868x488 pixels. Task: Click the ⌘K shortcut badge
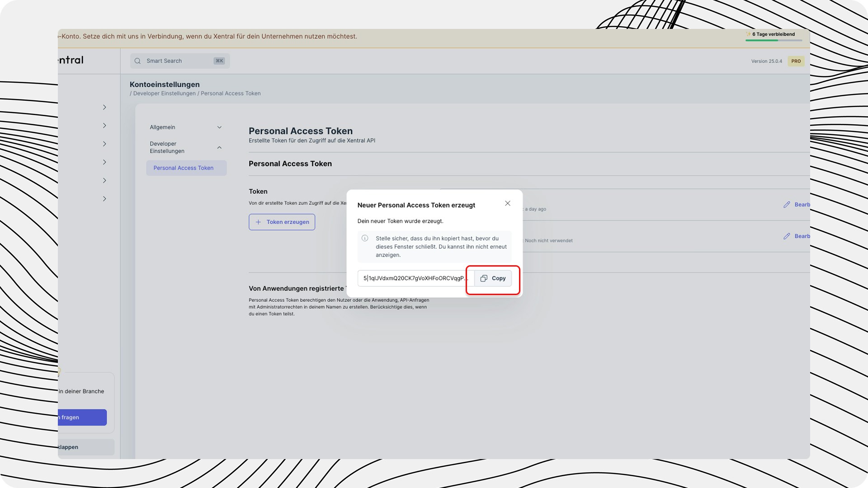219,61
